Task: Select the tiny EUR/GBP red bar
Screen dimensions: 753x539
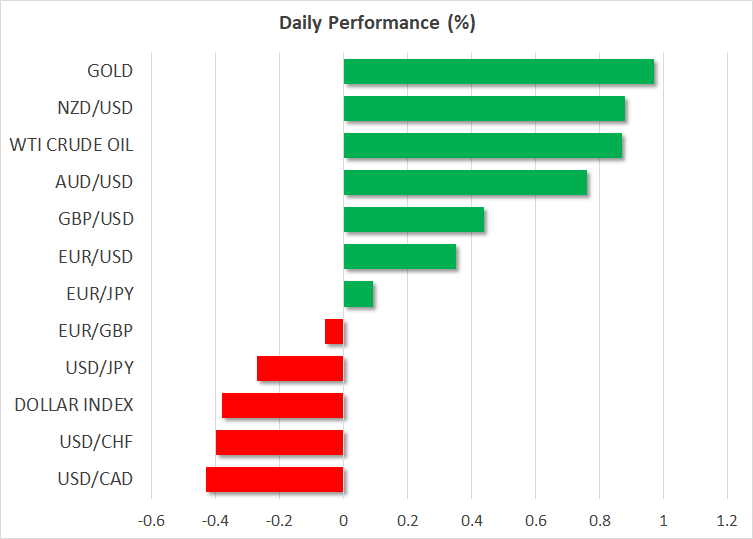Action: pyautogui.click(x=334, y=331)
